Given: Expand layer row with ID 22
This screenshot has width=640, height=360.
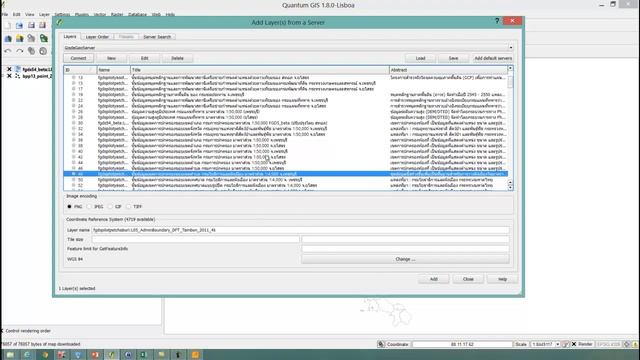Looking at the screenshot, I should 74,100.
